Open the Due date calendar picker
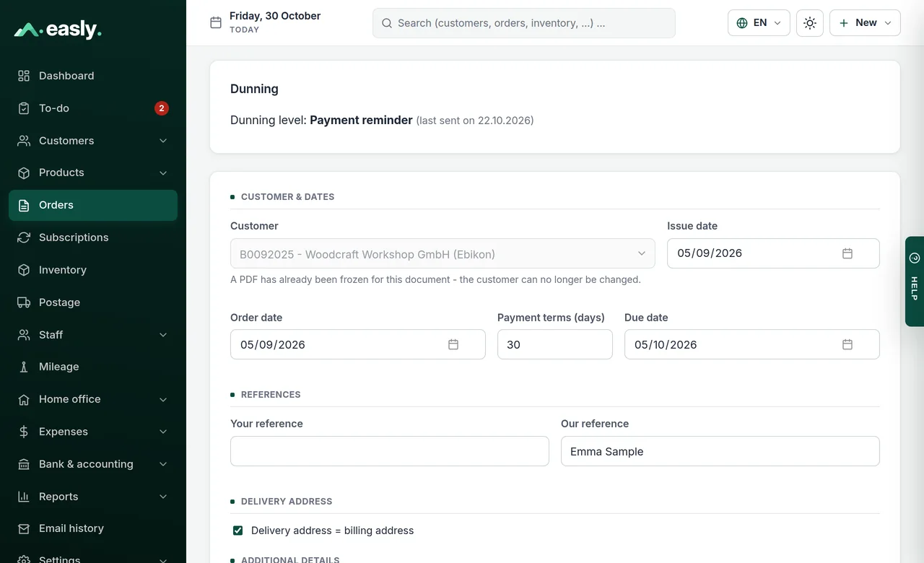Viewport: 924px width, 563px height. point(847,344)
